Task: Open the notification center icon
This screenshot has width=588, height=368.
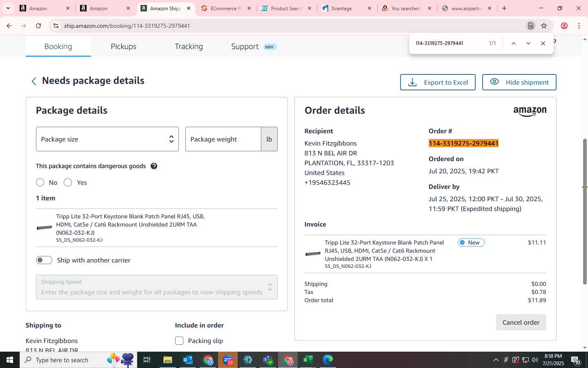Action: (x=576, y=360)
